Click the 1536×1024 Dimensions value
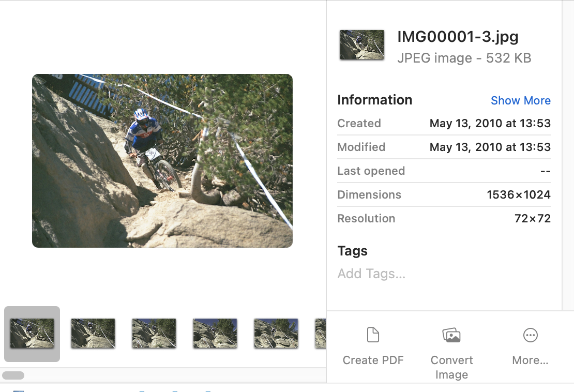 click(x=518, y=195)
